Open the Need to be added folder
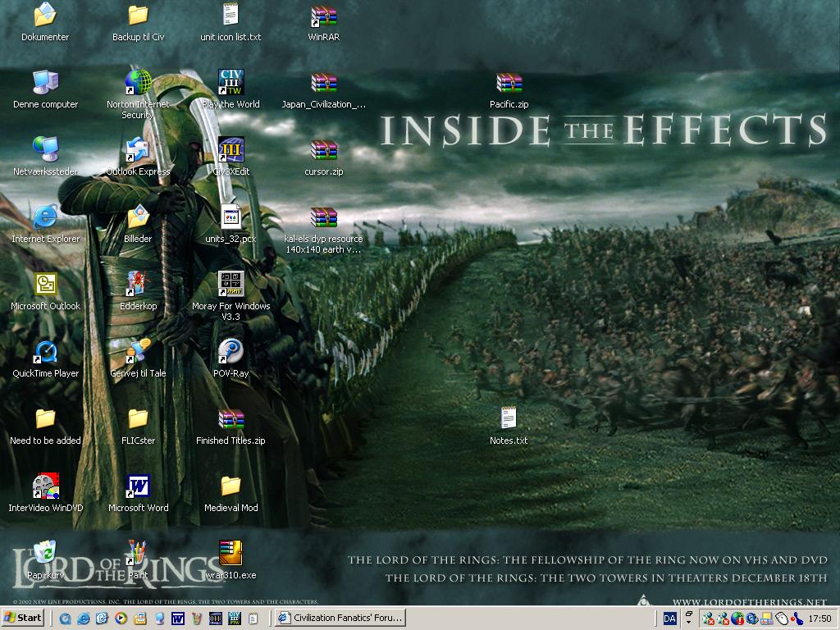The width and height of the screenshot is (840, 630). click(45, 419)
